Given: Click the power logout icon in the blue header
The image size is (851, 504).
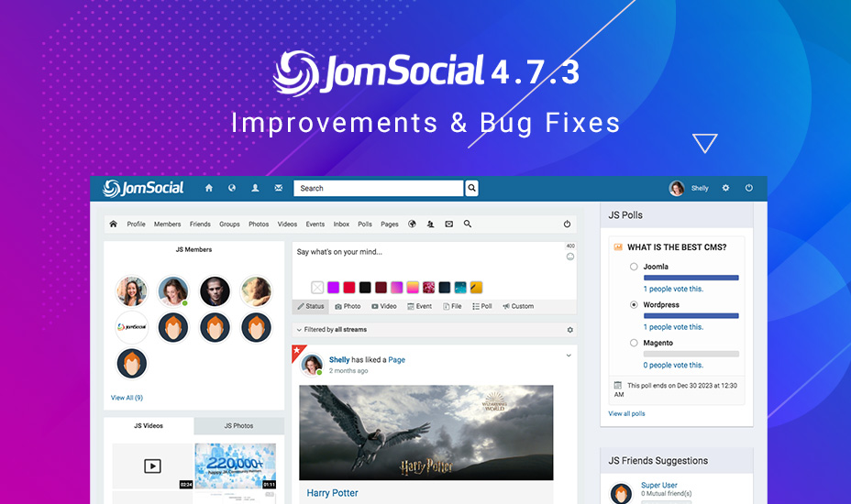Looking at the screenshot, I should coord(749,188).
